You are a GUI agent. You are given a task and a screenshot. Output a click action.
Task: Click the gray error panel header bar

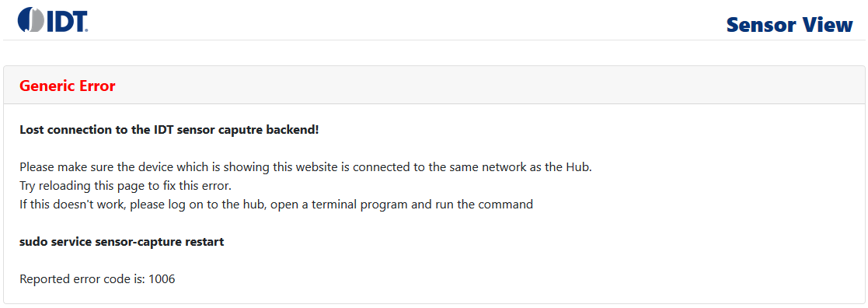tap(434, 86)
